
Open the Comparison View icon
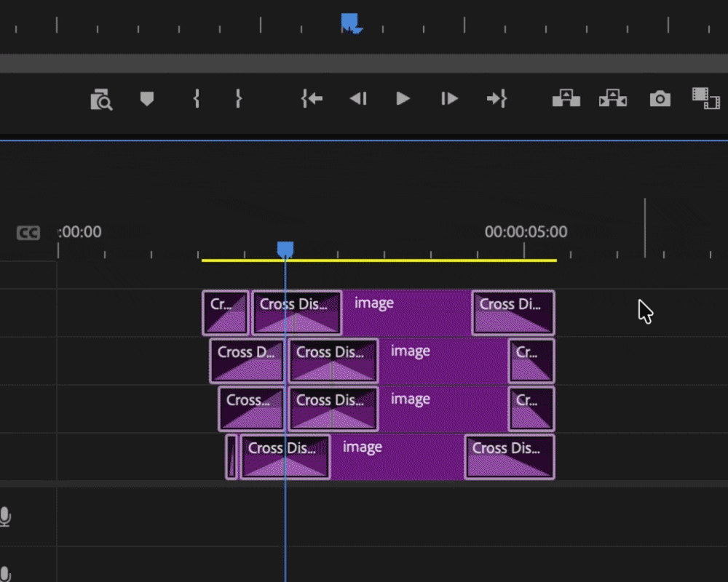pos(705,98)
